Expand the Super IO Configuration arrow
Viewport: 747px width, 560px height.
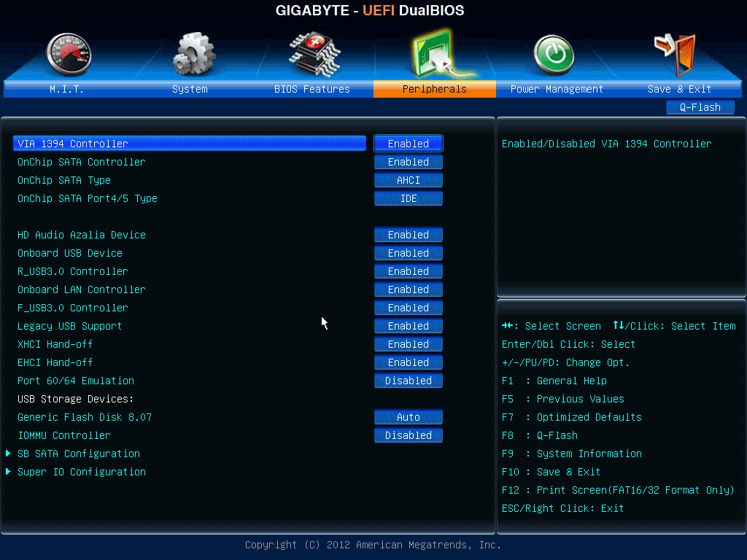9,472
